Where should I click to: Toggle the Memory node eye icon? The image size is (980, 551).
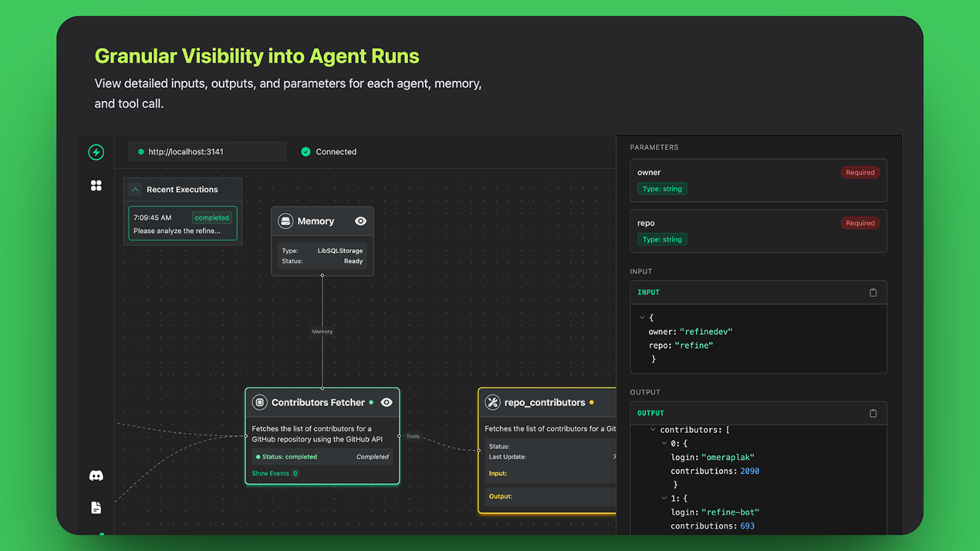pyautogui.click(x=360, y=221)
